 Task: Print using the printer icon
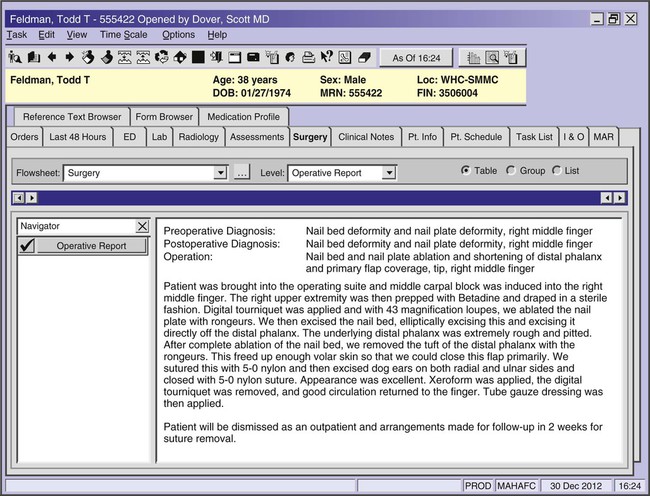point(308,57)
